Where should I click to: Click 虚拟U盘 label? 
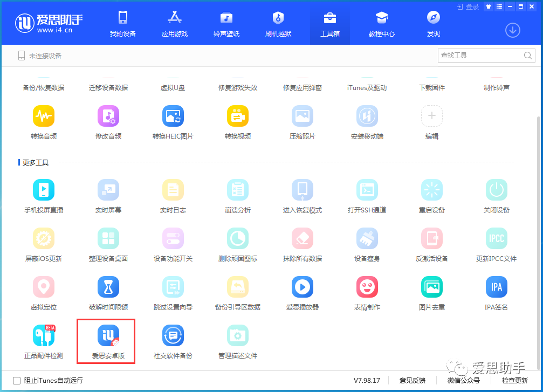coord(173,88)
